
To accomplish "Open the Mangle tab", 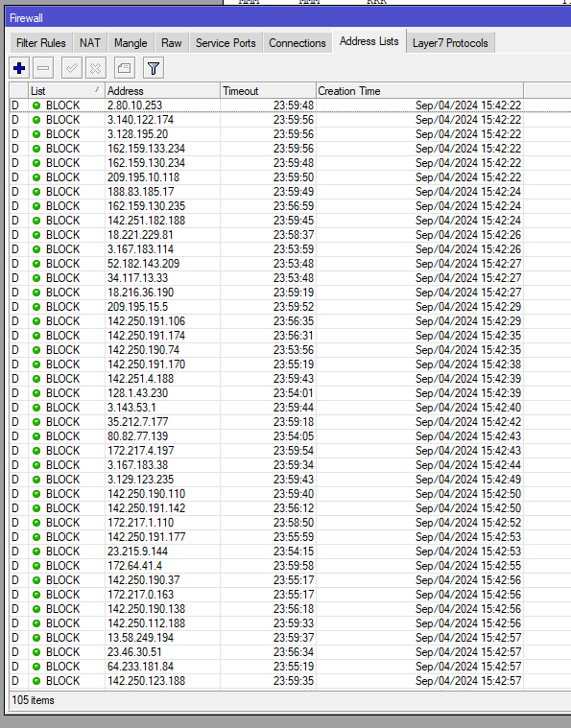I will (x=131, y=43).
